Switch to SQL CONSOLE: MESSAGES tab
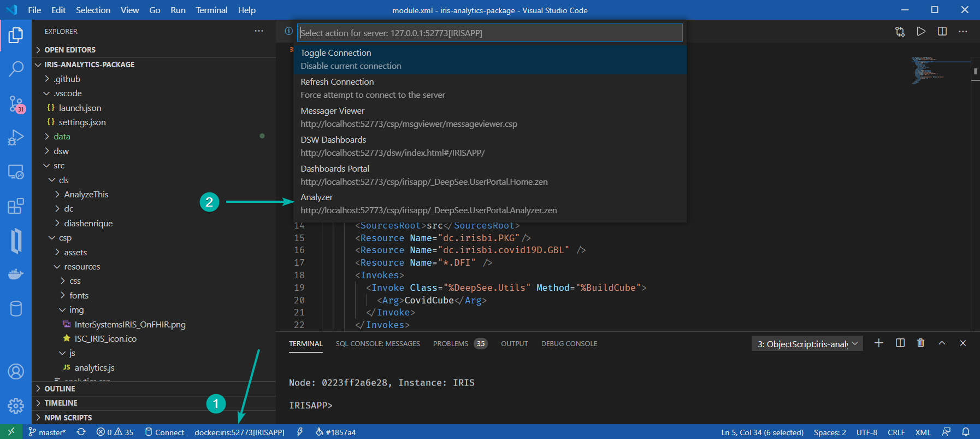The height and width of the screenshot is (439, 980). [377, 344]
